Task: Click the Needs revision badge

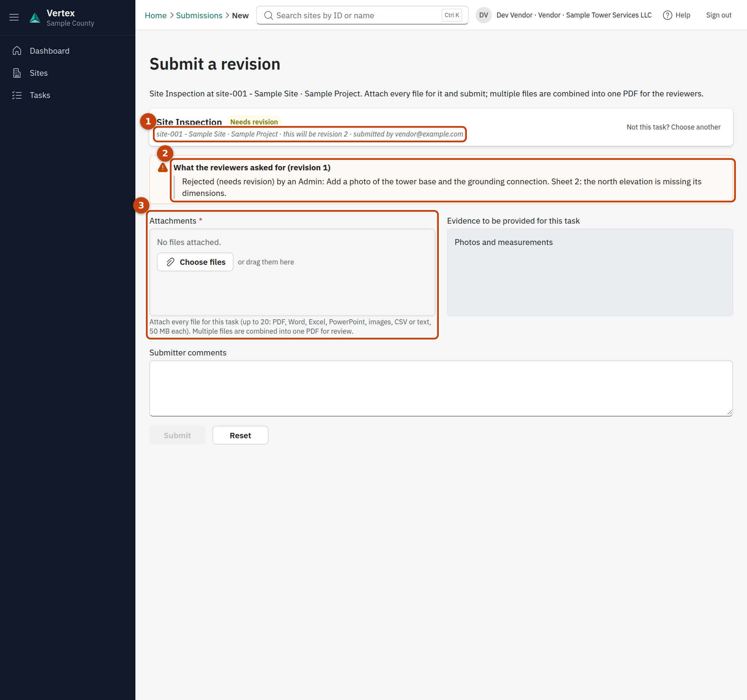Action: point(254,122)
